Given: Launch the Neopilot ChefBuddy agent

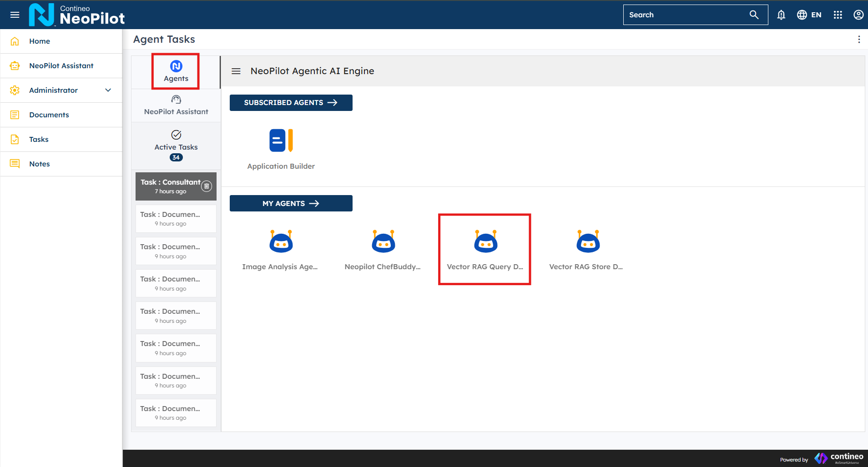Looking at the screenshot, I should pyautogui.click(x=383, y=242).
